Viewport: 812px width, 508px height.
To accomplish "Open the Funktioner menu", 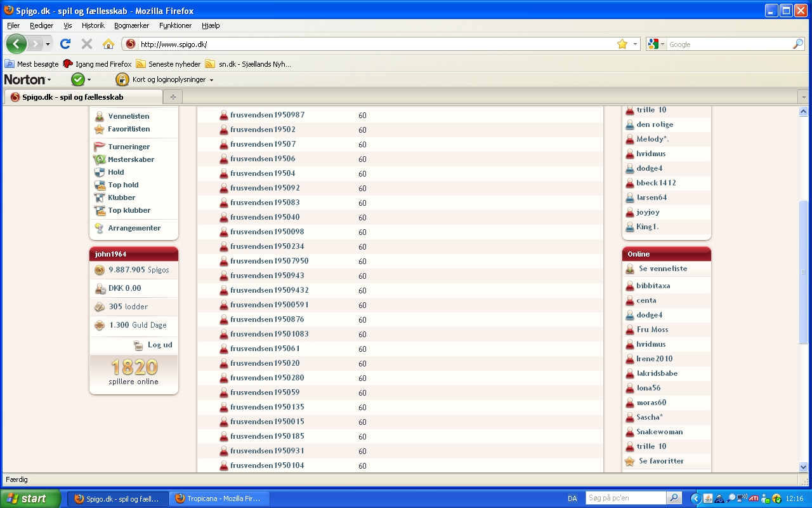I will [x=175, y=25].
